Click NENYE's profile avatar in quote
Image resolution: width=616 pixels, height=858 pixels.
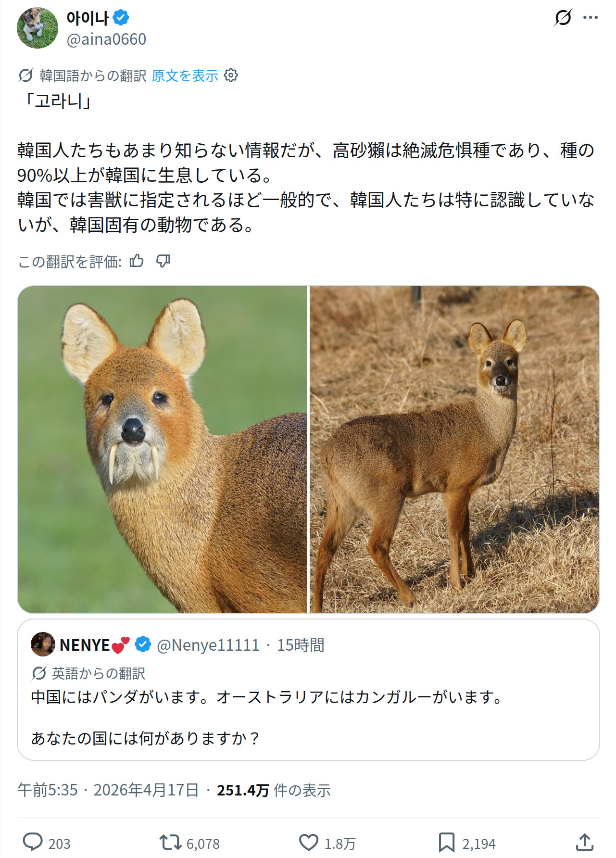coord(43,644)
